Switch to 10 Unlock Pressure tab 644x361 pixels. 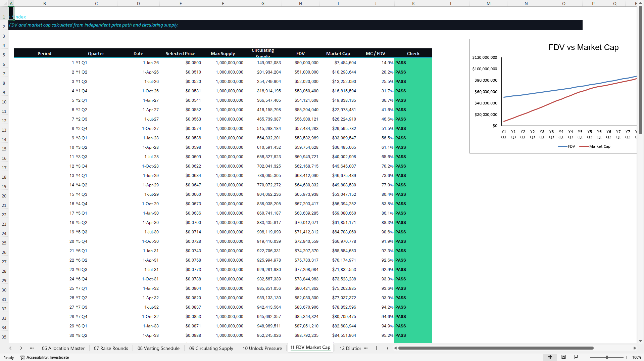[262, 348]
